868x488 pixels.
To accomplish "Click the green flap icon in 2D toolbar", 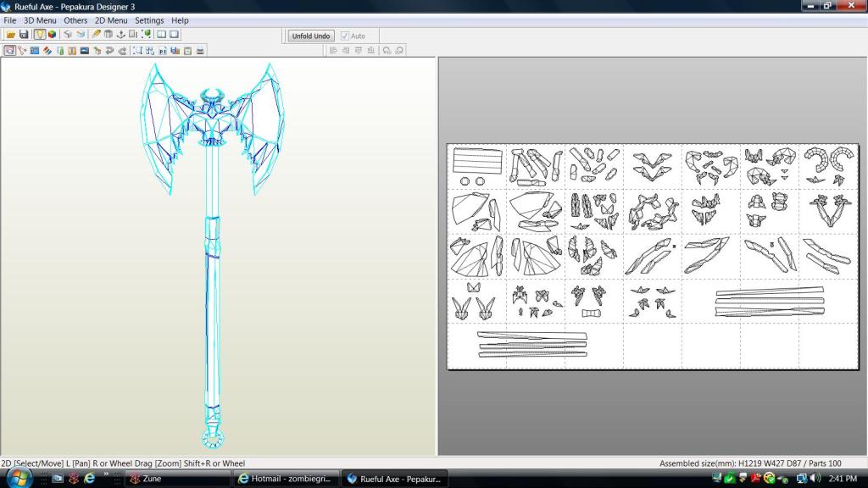I will pyautogui.click(x=60, y=50).
